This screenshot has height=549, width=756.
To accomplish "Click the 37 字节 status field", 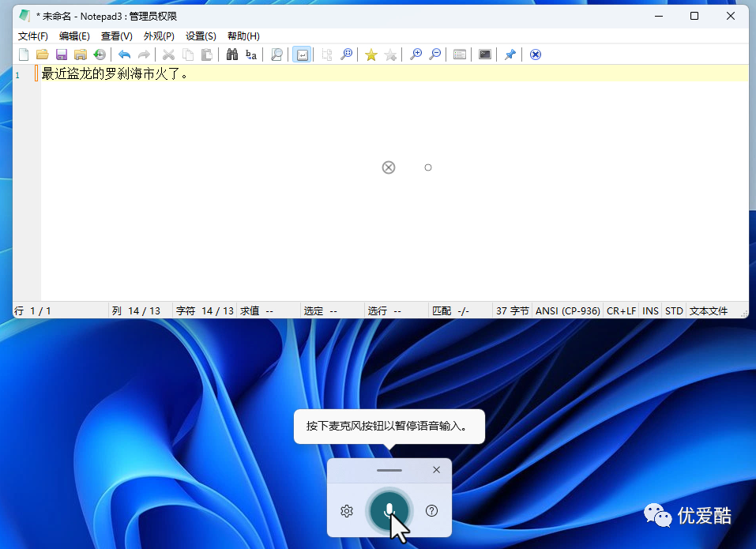I will click(x=513, y=311).
